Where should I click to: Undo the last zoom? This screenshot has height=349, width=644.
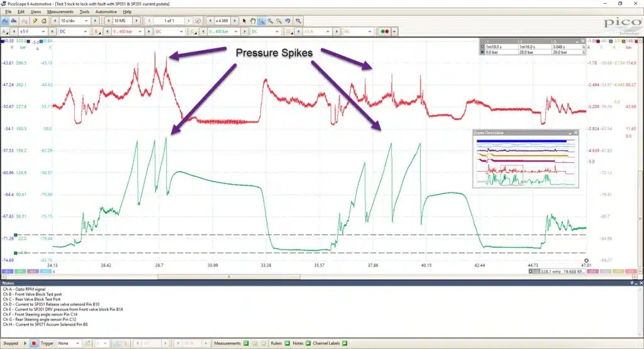click(288, 21)
